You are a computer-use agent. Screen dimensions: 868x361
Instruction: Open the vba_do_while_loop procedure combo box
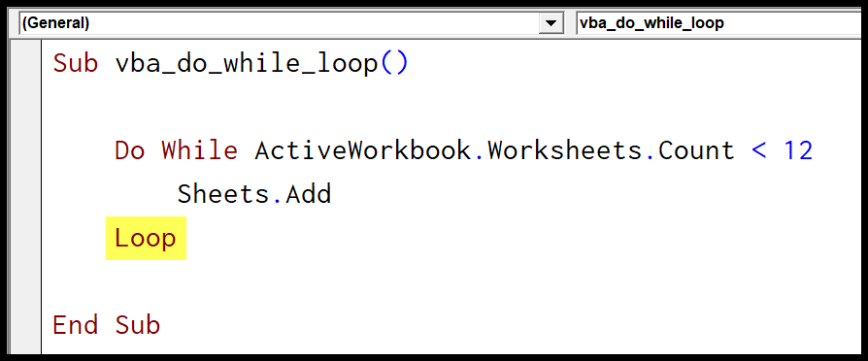[x=721, y=24]
